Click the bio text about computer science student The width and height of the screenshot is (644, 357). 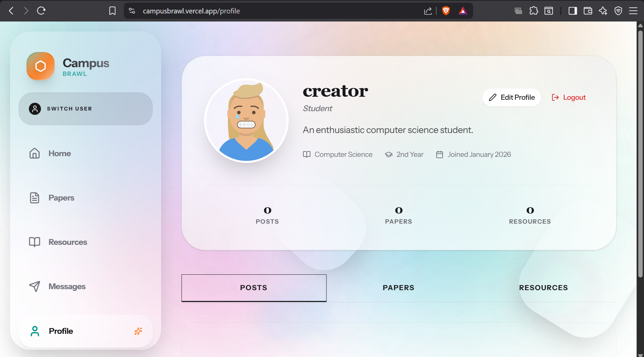tap(388, 130)
